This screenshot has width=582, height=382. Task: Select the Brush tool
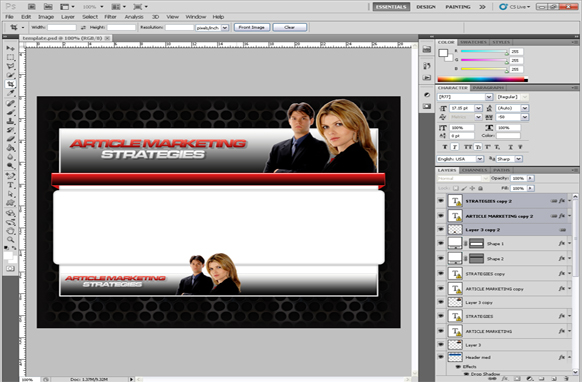point(10,112)
